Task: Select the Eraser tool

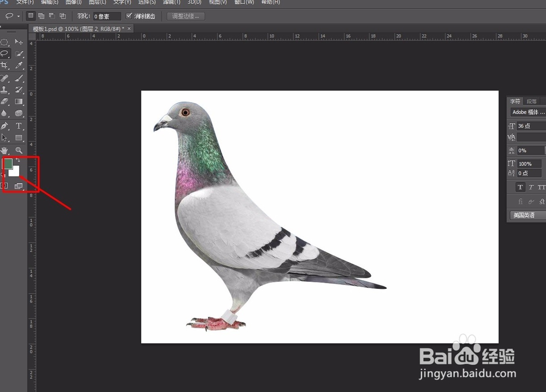Action: tap(4, 102)
